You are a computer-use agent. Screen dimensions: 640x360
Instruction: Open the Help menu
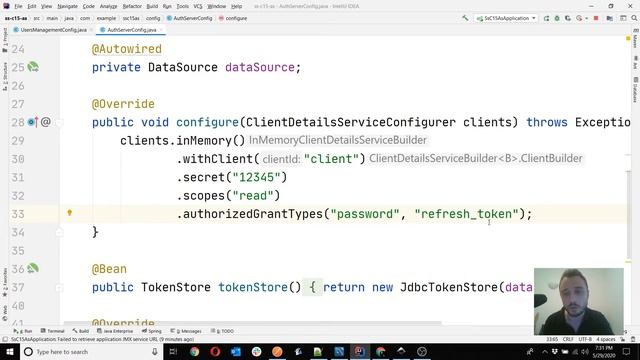(x=236, y=6)
